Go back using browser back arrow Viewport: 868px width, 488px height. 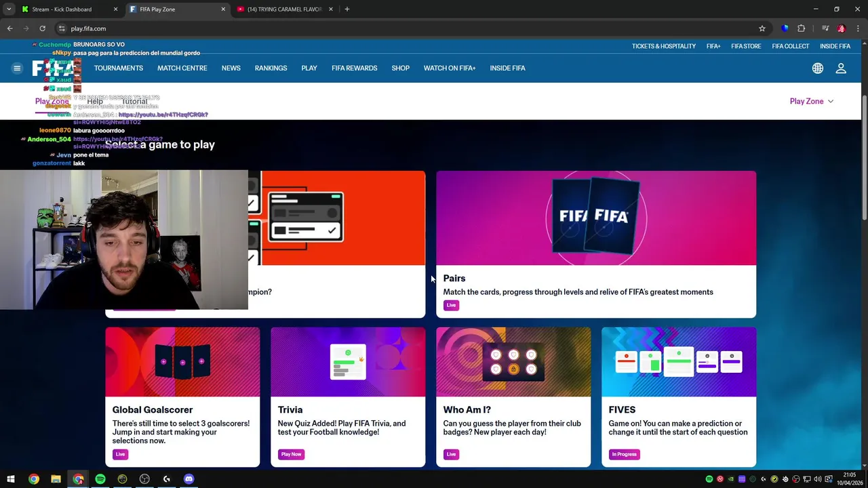(x=9, y=28)
